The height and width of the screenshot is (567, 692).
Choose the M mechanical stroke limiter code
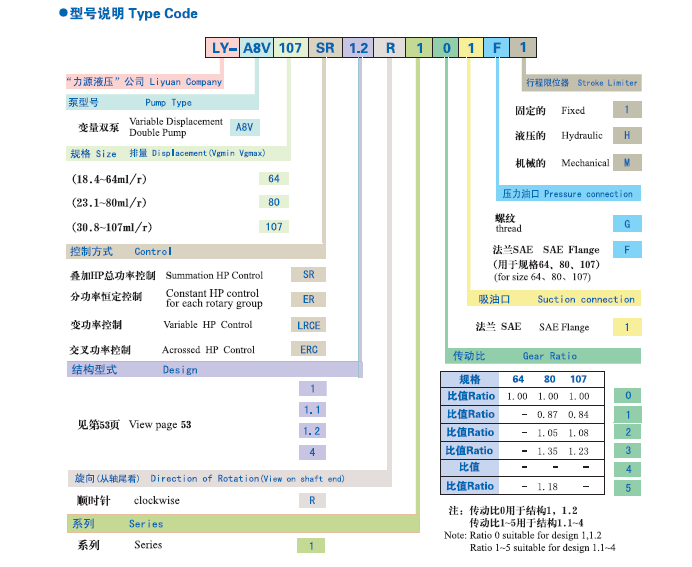(x=626, y=162)
